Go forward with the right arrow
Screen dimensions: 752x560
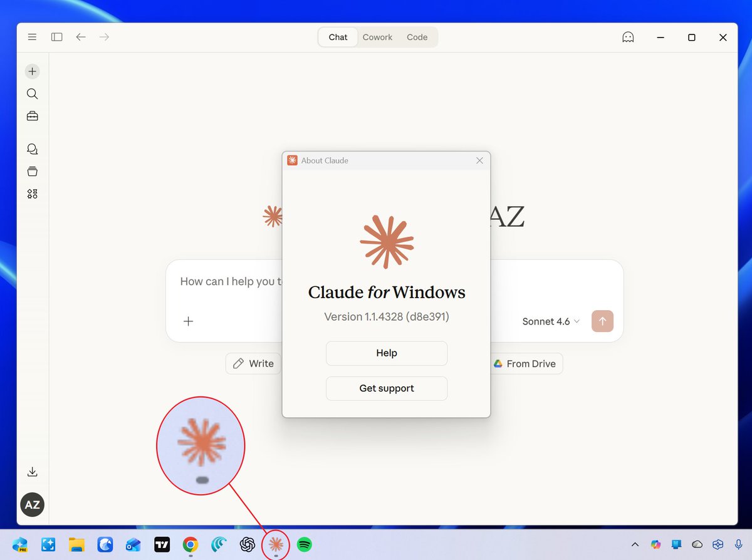pyautogui.click(x=104, y=37)
